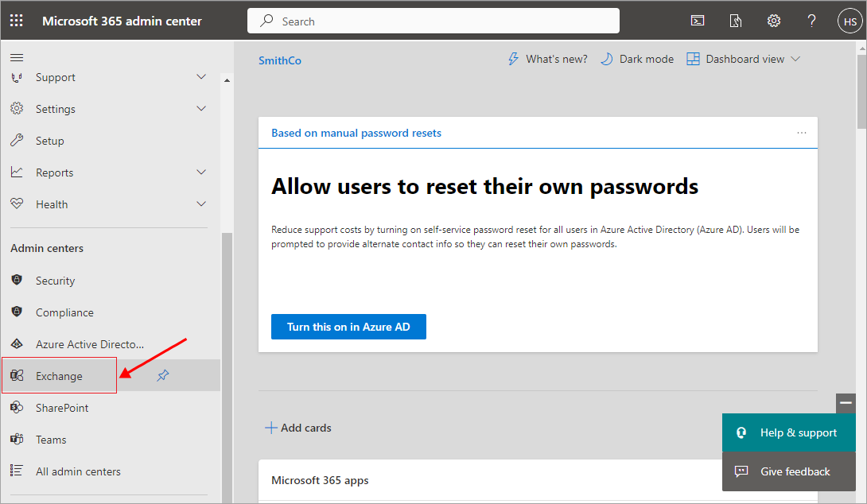The width and height of the screenshot is (867, 504).
Task: Click in the Search box
Action: click(433, 21)
